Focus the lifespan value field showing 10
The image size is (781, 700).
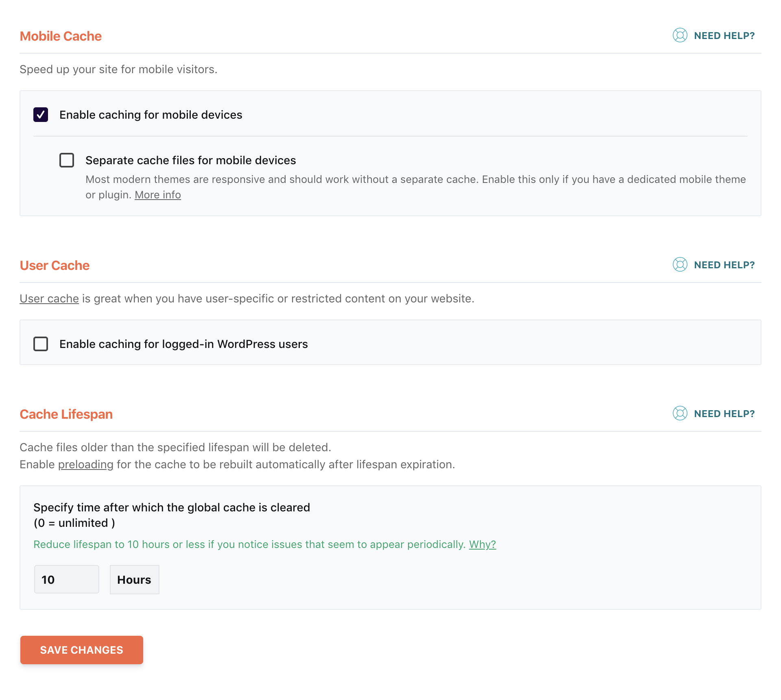[67, 579]
